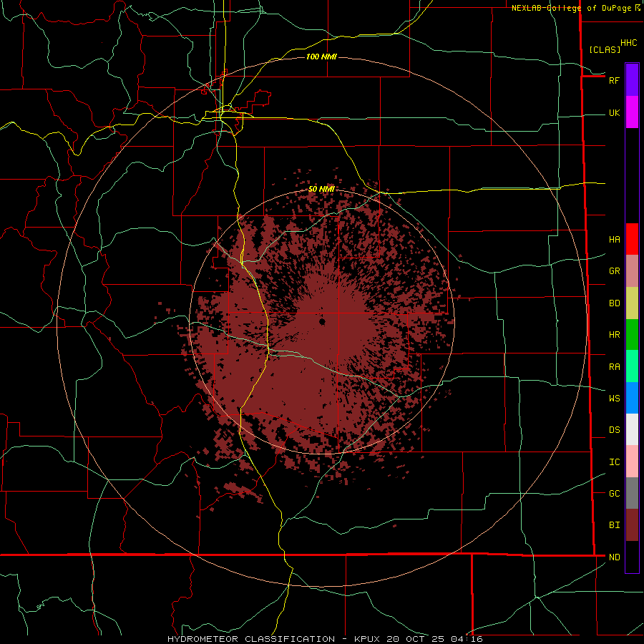The image size is (644, 644).
Task: Click the 50 NMI range ring label
Action: (321, 189)
